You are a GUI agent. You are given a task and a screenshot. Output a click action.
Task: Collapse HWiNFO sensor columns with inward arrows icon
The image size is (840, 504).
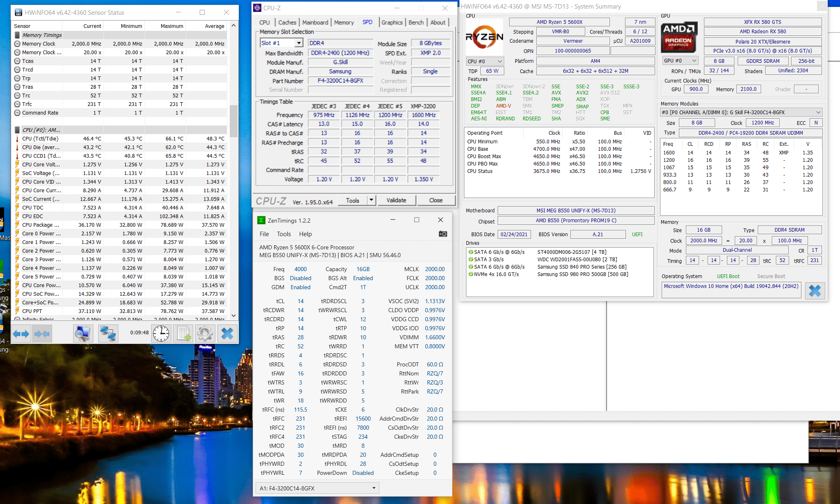(x=42, y=334)
